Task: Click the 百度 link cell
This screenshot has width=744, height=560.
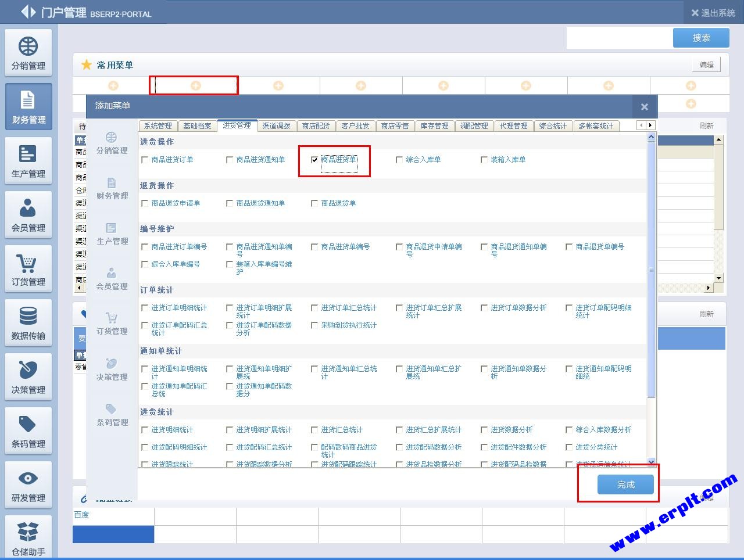Action: (113, 515)
